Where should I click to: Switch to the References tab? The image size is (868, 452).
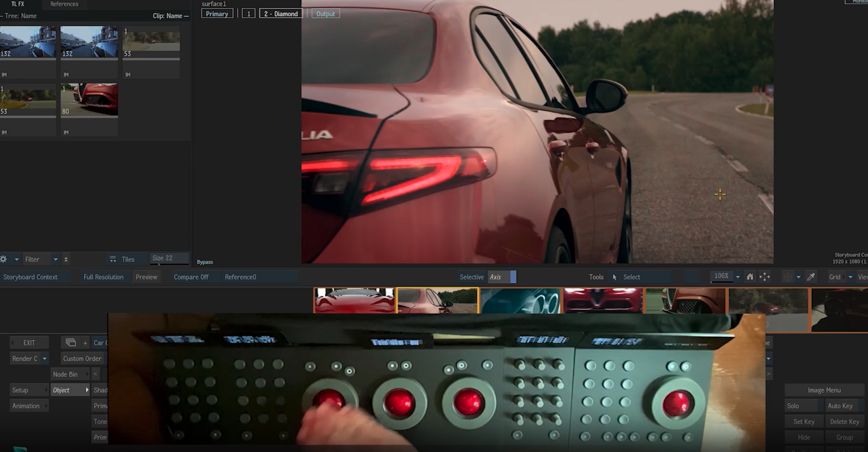point(64,4)
